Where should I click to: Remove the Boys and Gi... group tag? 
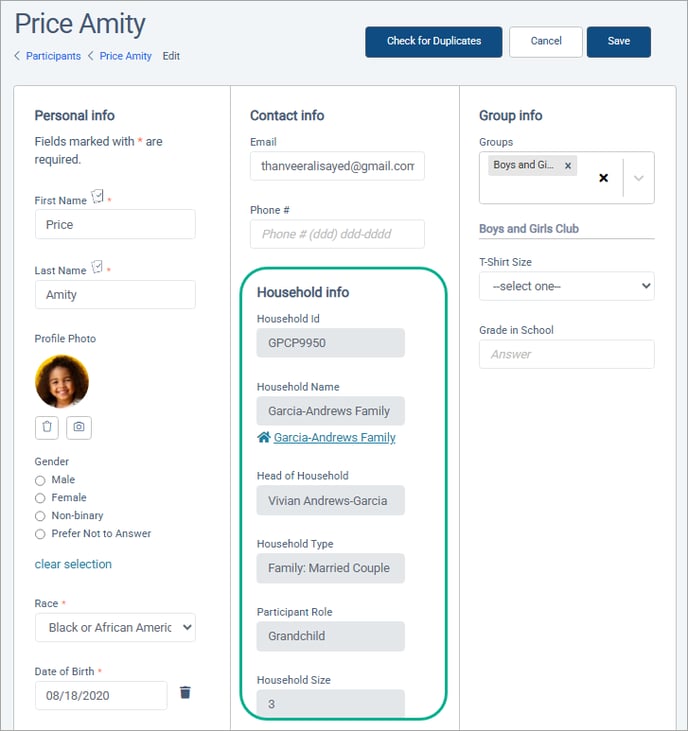568,166
